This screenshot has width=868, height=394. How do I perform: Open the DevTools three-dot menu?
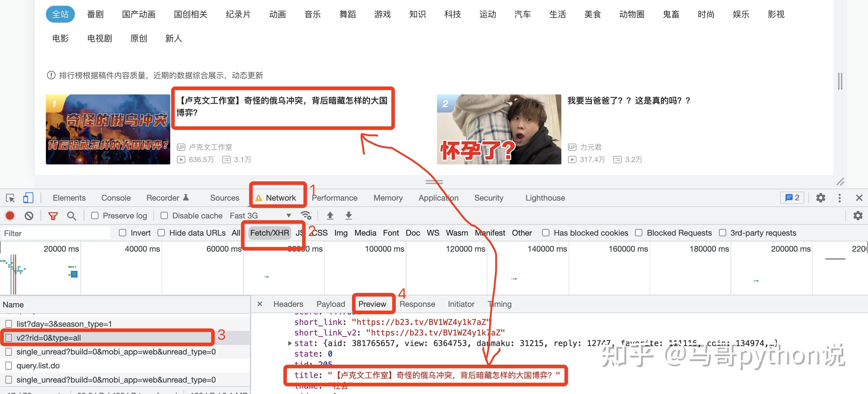click(839, 198)
